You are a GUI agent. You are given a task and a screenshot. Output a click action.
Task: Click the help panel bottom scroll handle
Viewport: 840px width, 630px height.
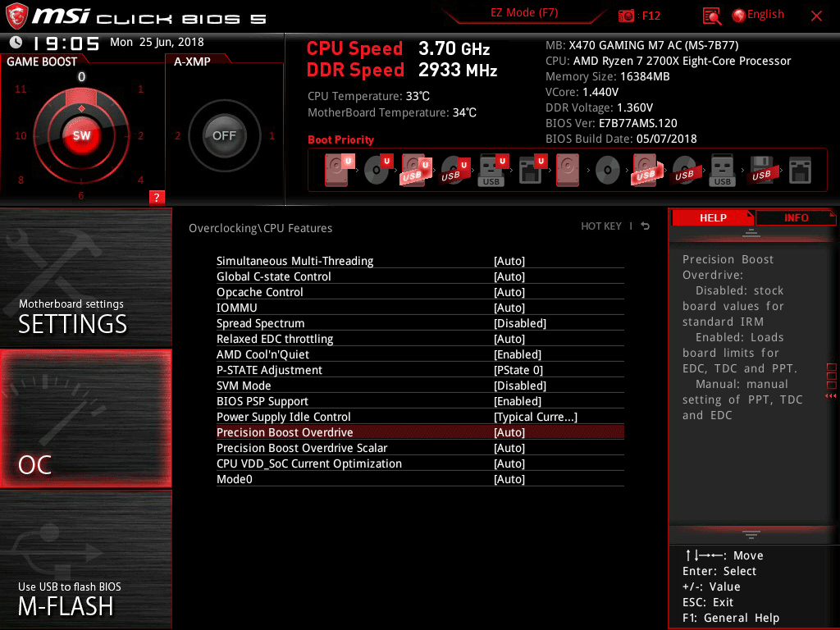751,534
